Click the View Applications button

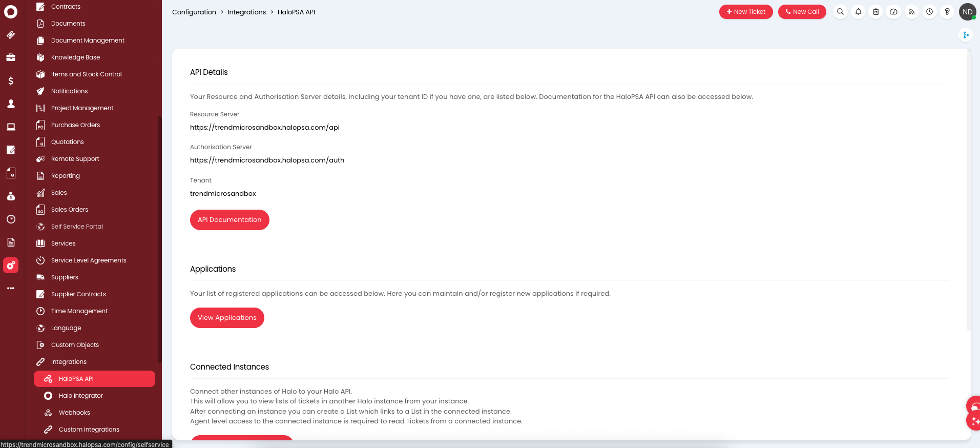(227, 318)
